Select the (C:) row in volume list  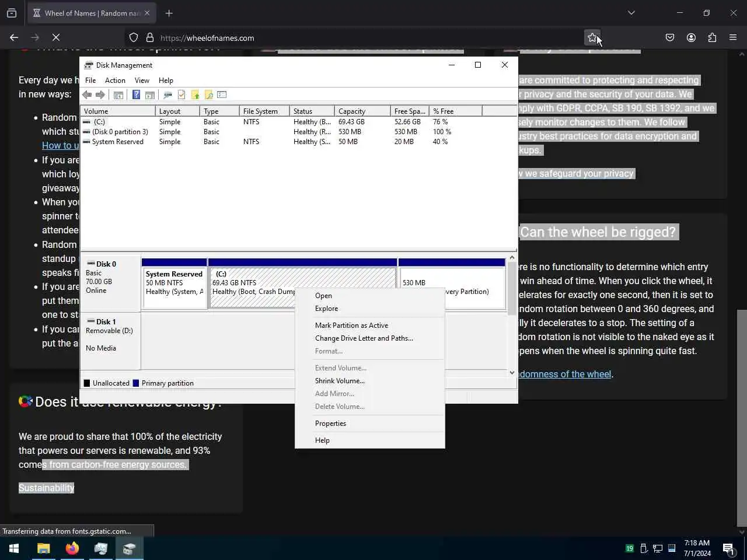281,122
